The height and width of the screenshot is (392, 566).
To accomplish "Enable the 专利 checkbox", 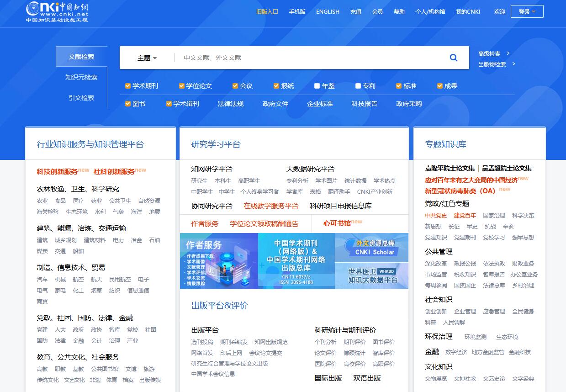I will 358,85.
